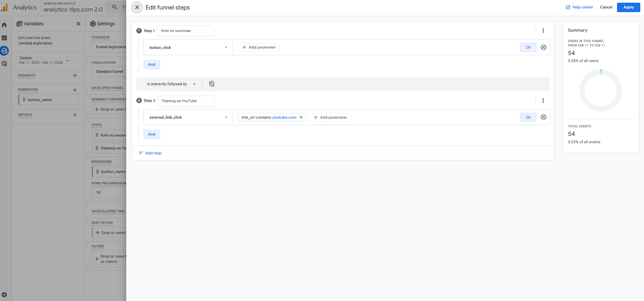This screenshot has height=301, width=644.
Task: Select button_name in Dimensions list
Action: click(49, 100)
